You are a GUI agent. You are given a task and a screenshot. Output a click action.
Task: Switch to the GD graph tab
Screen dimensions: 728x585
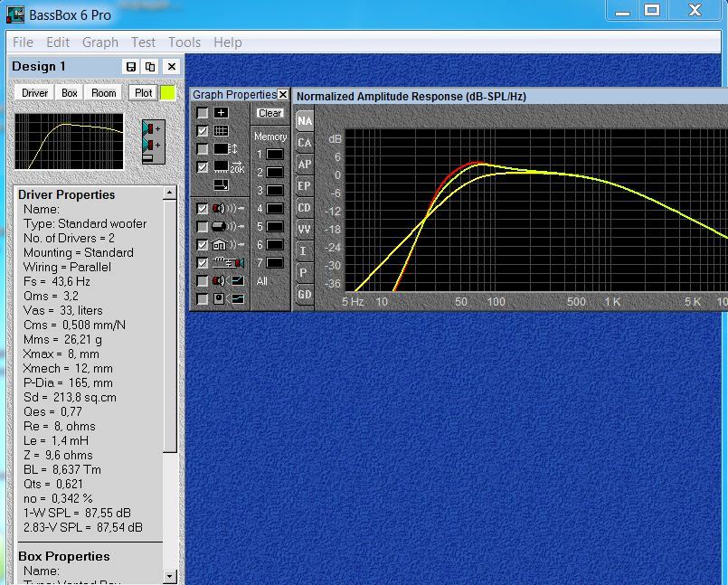pos(305,295)
